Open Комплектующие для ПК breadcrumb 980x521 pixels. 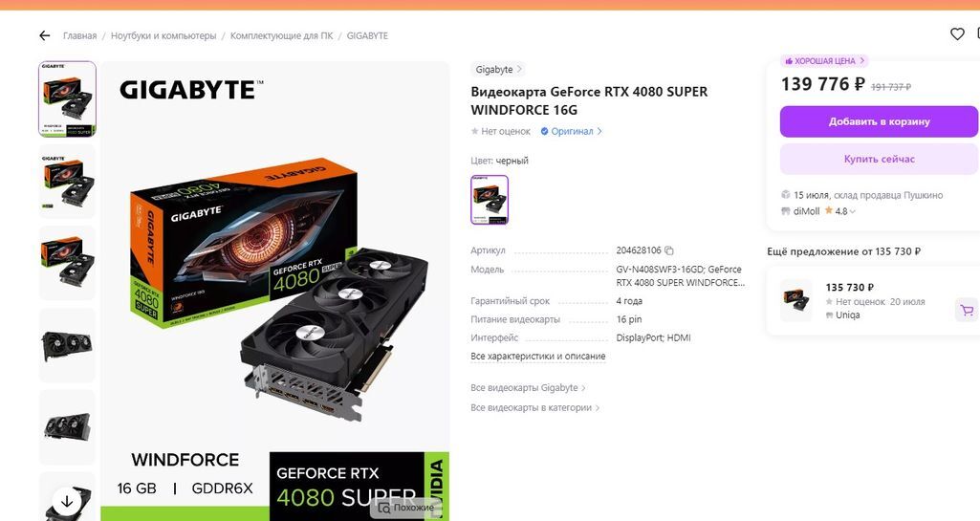tap(281, 35)
